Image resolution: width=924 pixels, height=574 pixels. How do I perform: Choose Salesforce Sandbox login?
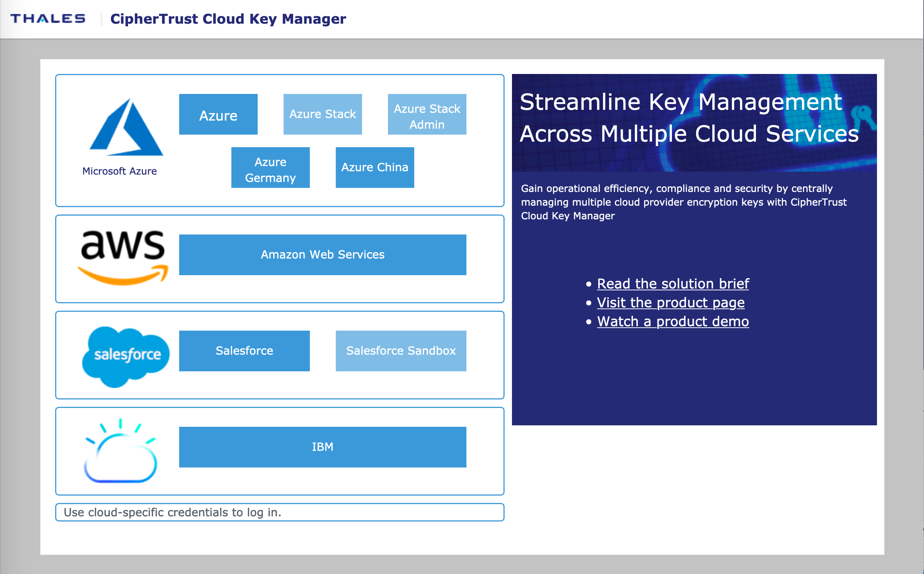click(x=401, y=351)
